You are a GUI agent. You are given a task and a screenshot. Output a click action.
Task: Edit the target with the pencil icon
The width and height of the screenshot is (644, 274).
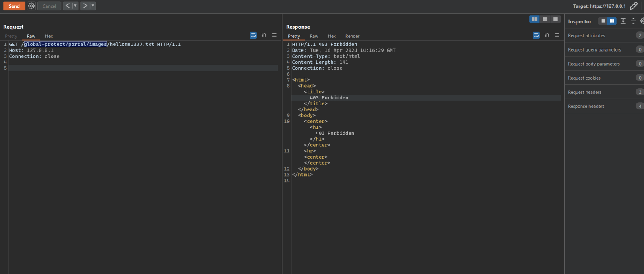[634, 6]
